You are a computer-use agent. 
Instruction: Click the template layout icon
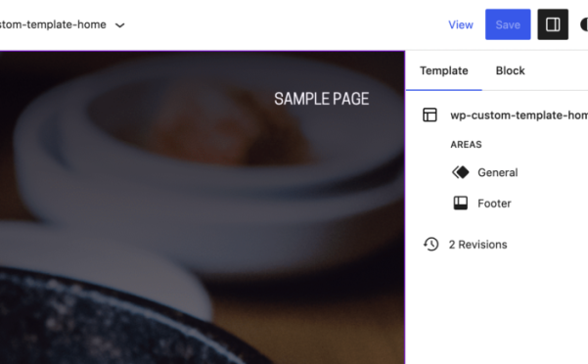430,114
